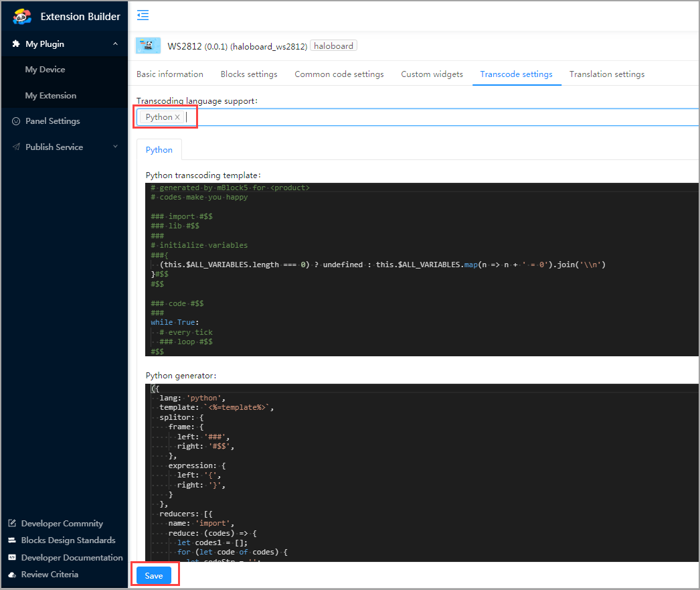Click the My Plugin puzzle icon

pos(16,44)
